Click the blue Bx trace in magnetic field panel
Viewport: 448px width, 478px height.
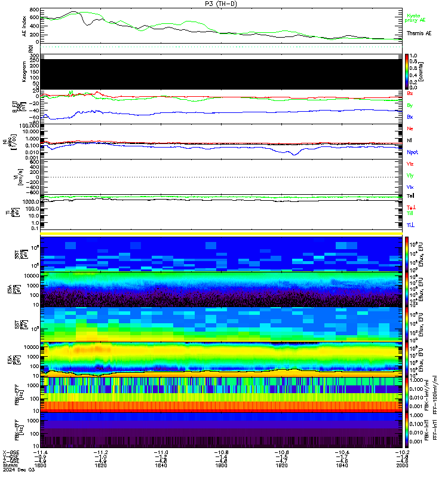pos(221,112)
